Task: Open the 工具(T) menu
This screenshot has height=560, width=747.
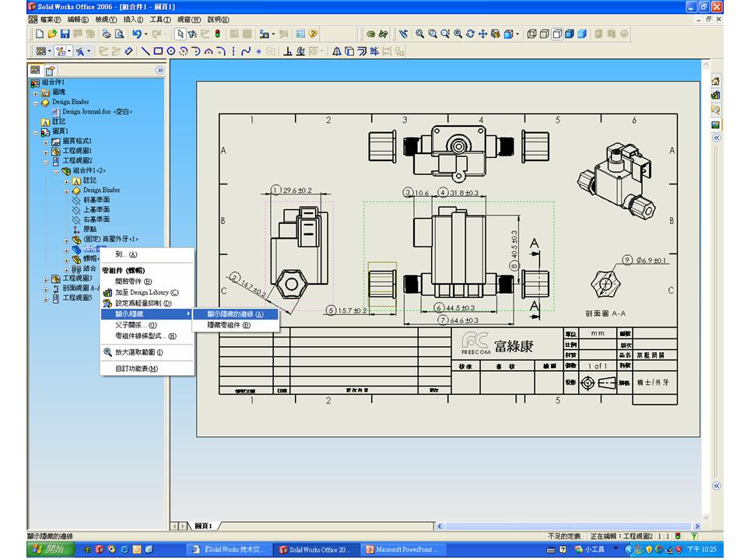Action: click(x=160, y=19)
